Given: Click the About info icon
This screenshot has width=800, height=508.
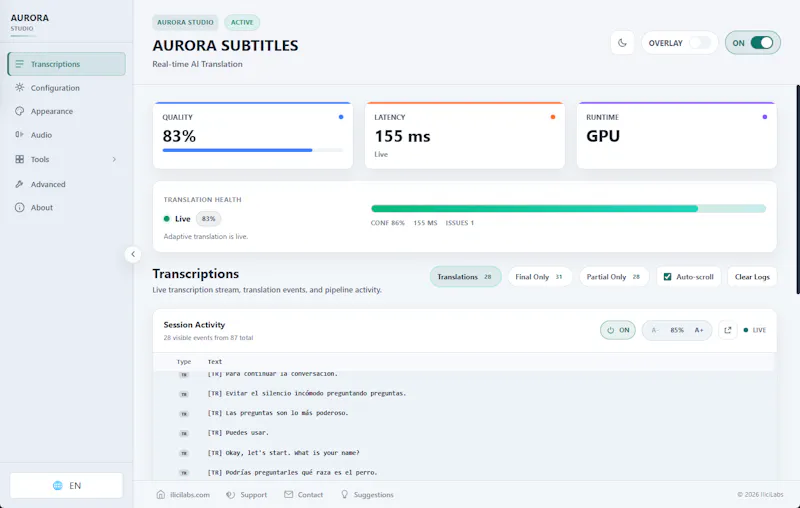Looking at the screenshot, I should click(19, 208).
